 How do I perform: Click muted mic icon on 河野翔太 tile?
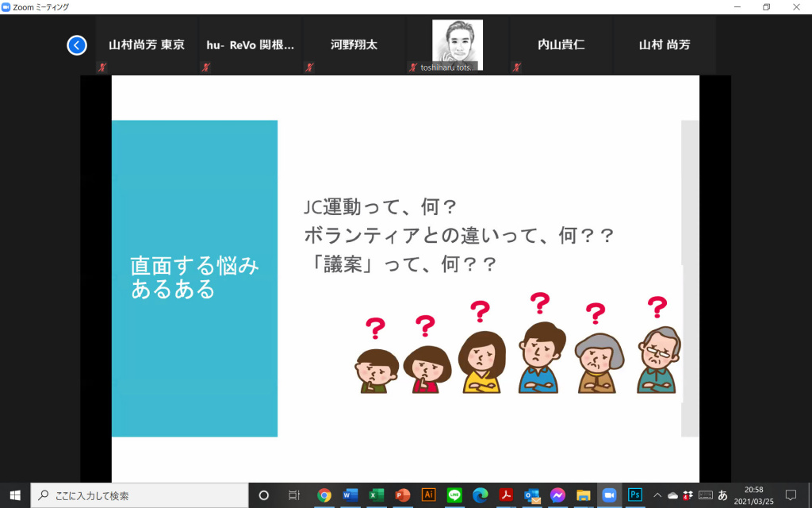309,67
